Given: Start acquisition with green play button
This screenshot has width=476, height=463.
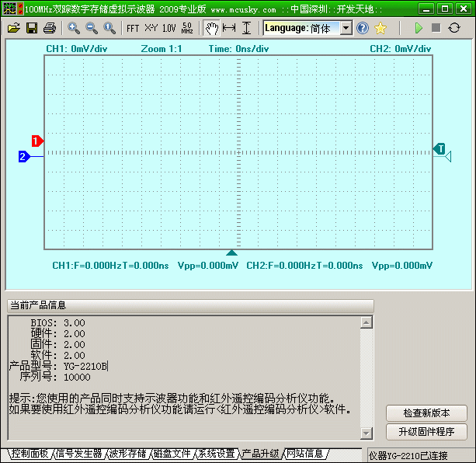Looking at the screenshot, I should point(419,28).
